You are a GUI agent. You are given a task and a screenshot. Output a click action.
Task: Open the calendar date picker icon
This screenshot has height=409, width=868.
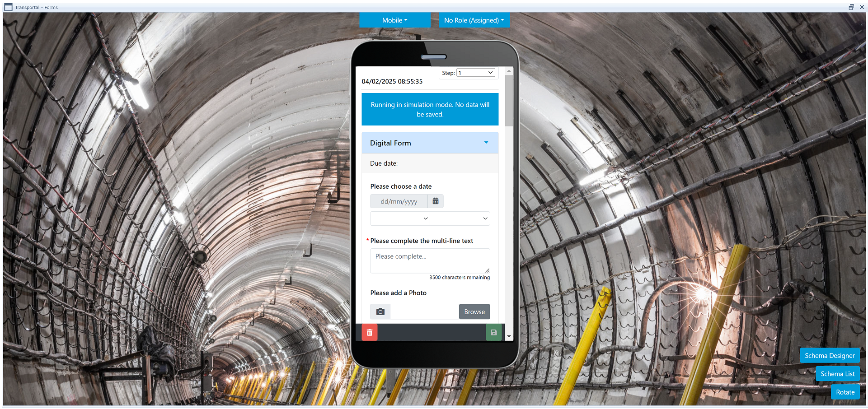pyautogui.click(x=436, y=201)
